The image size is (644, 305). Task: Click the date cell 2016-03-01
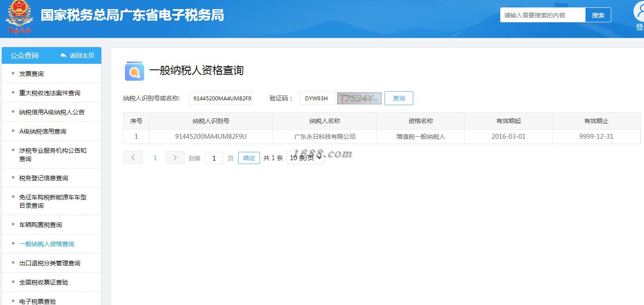(509, 137)
